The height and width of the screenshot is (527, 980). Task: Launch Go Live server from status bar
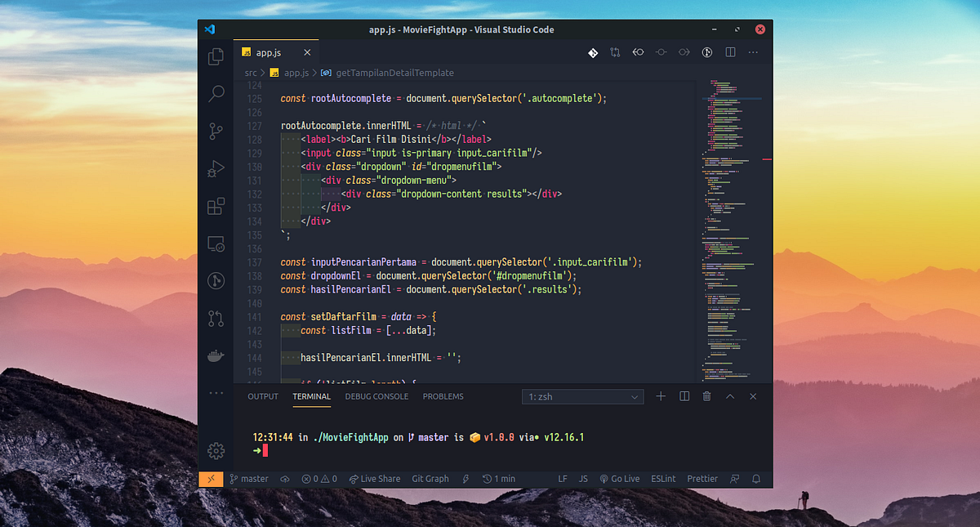[620, 479]
